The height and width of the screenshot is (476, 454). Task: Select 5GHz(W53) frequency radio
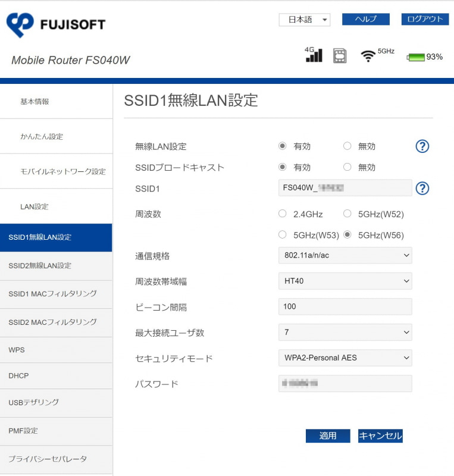click(283, 234)
